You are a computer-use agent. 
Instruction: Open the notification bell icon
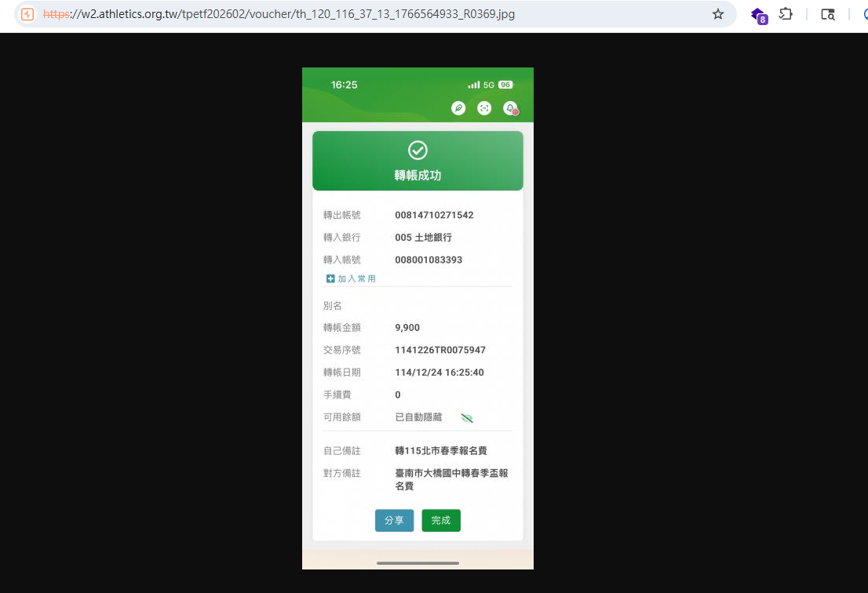[510, 108]
